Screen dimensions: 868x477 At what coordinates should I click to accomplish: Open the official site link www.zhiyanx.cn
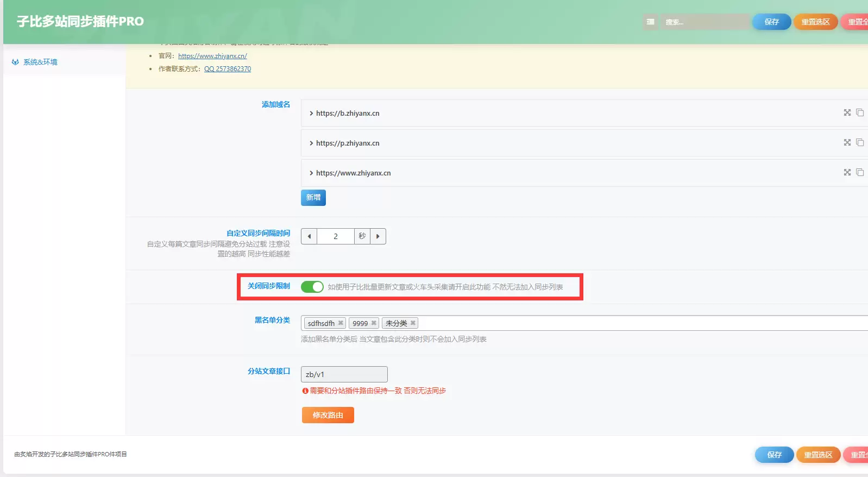point(212,56)
